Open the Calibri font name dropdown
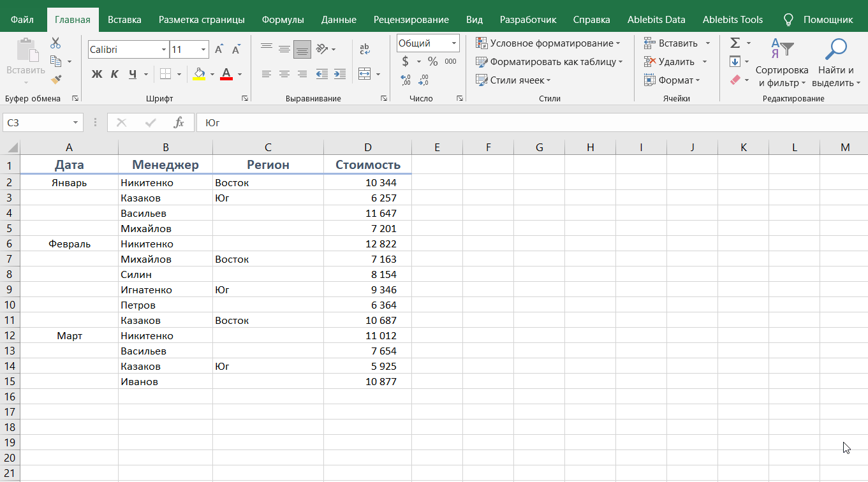Viewport: 868px width, 482px height. (164, 50)
